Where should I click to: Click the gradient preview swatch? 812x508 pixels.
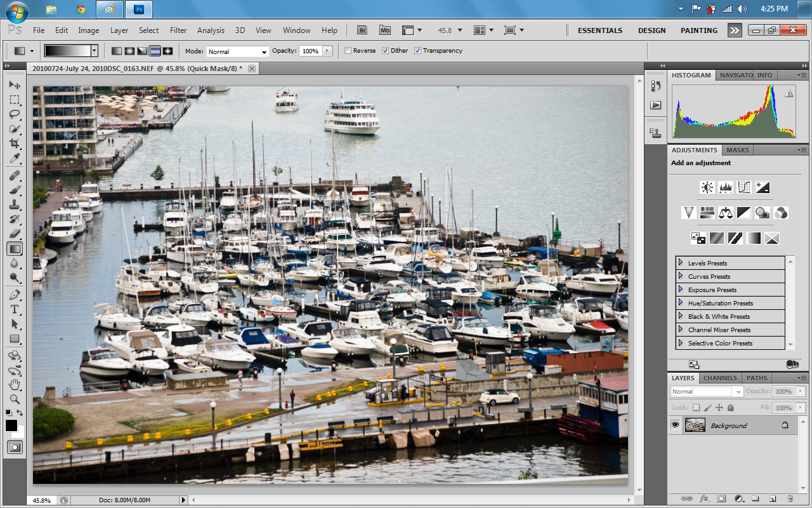[x=68, y=51]
